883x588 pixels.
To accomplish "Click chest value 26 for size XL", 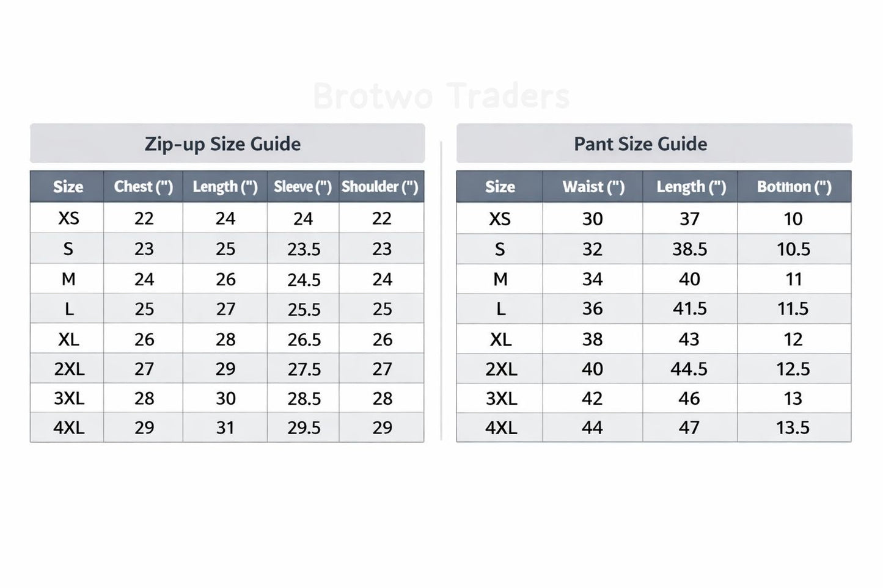I will [144, 339].
